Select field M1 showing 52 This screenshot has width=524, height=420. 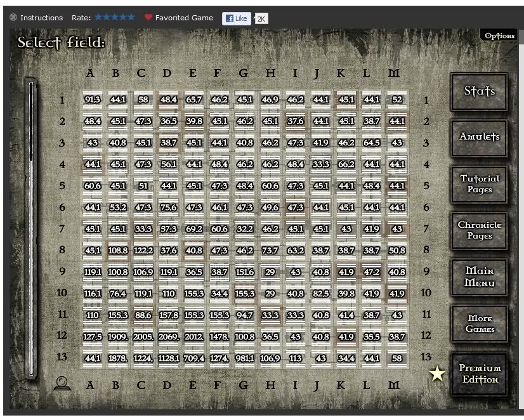pyautogui.click(x=397, y=100)
